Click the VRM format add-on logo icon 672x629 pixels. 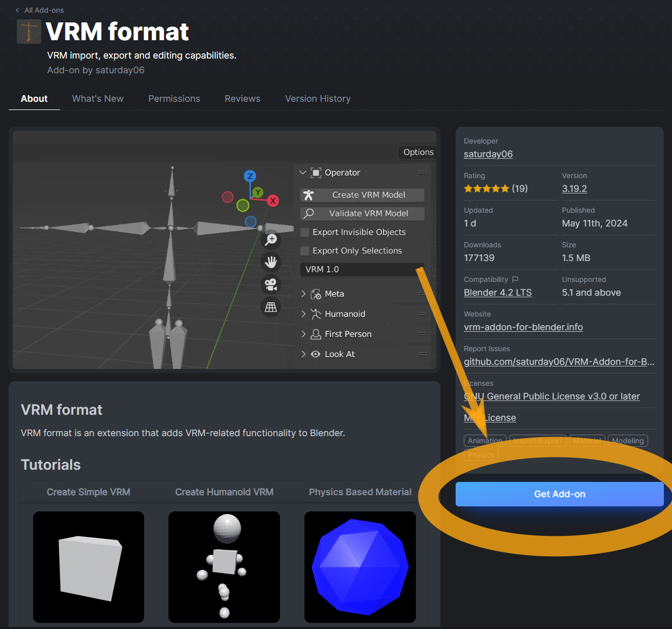coord(29,32)
